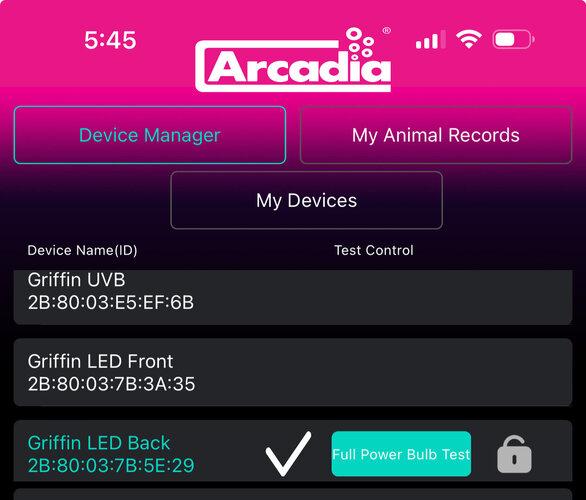
Task: Tap the device ID 2B:80:03:7B:3A:35
Action: [x=111, y=384]
